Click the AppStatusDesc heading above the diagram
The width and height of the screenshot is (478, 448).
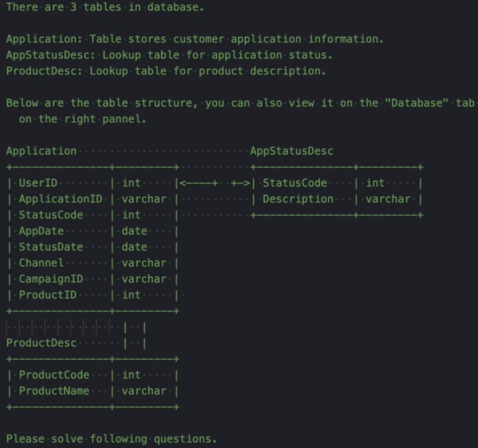point(292,151)
